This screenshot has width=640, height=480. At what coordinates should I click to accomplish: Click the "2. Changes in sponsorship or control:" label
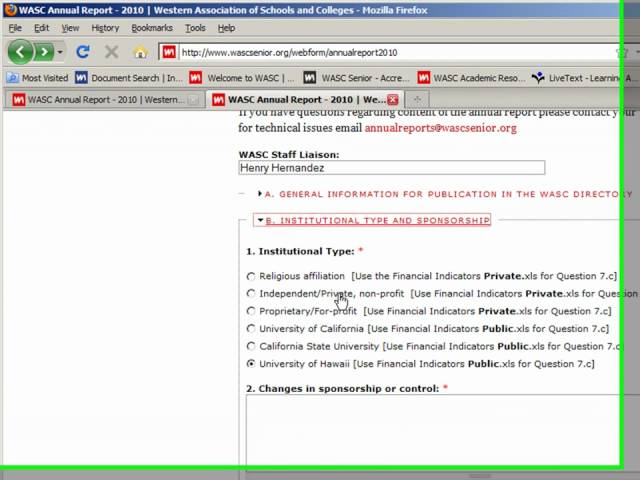pyautogui.click(x=342, y=389)
